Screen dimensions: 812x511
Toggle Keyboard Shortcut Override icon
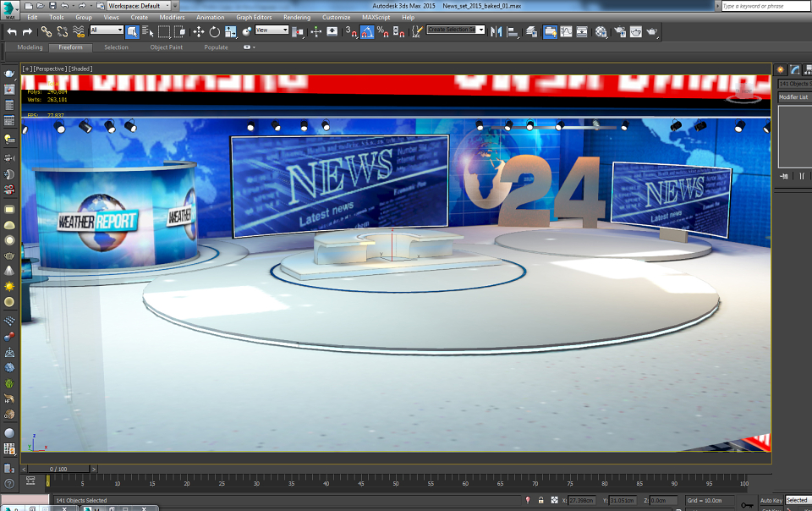[332, 32]
